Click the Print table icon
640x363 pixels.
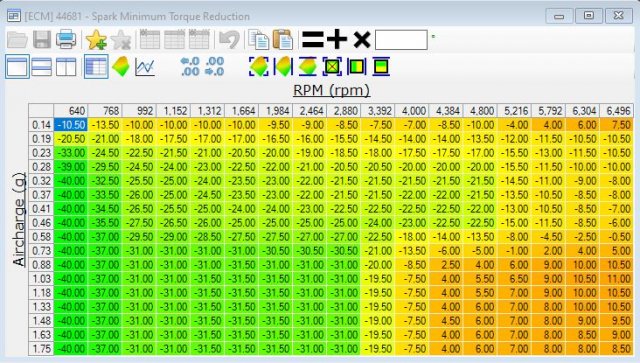click(x=66, y=40)
